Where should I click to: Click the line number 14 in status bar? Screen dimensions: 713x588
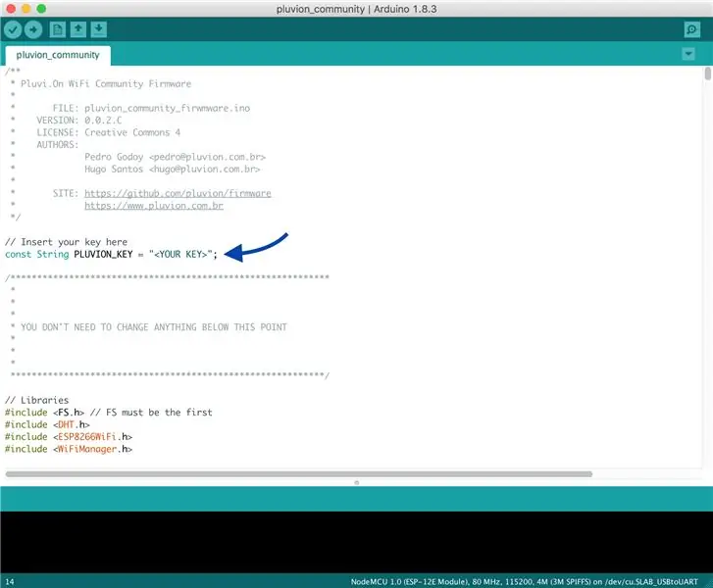10,582
